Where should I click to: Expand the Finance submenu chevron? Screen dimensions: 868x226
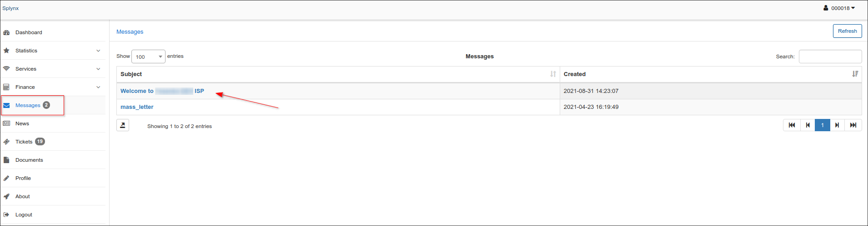point(98,87)
